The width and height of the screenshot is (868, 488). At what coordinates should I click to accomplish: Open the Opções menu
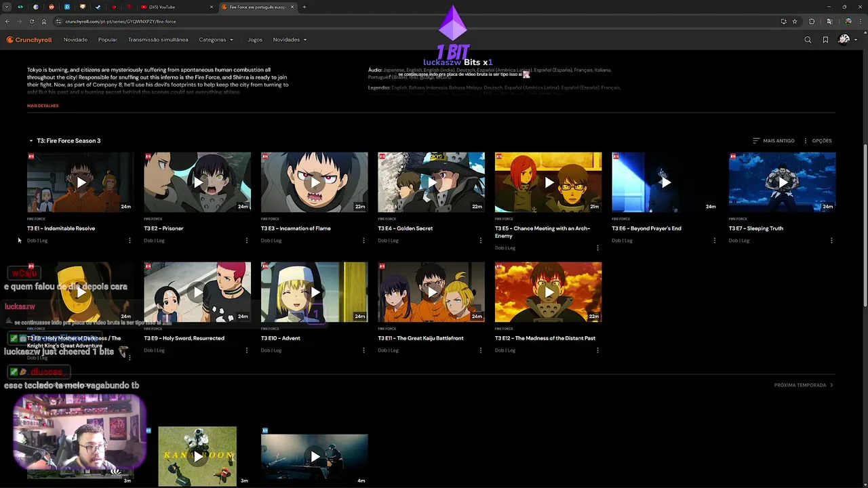817,141
